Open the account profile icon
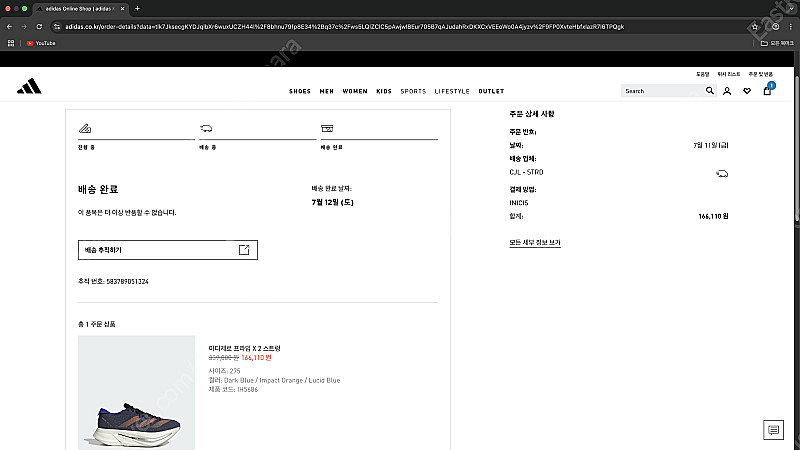This screenshot has height=450, width=800. 727,91
